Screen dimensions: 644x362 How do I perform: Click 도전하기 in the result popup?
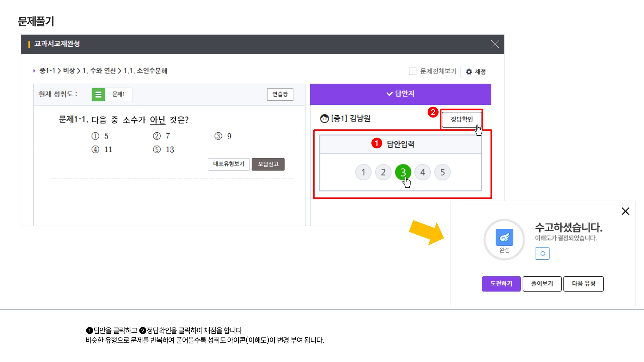click(x=501, y=284)
